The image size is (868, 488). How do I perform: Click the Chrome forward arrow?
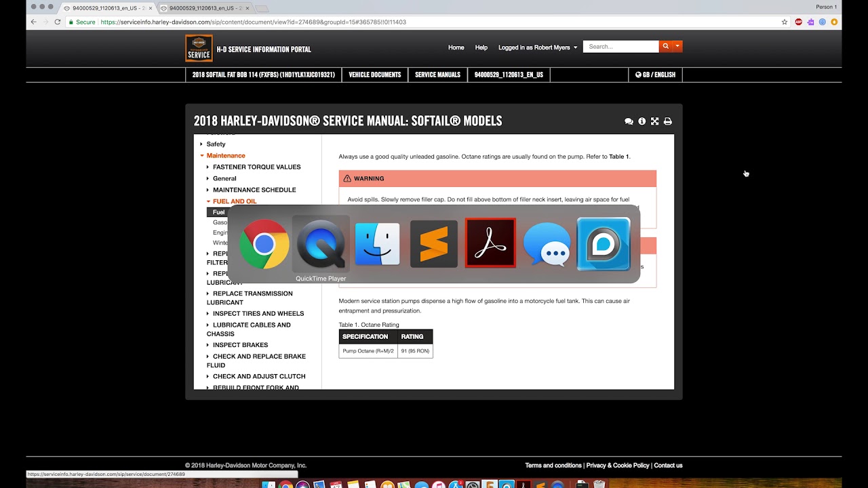(45, 22)
